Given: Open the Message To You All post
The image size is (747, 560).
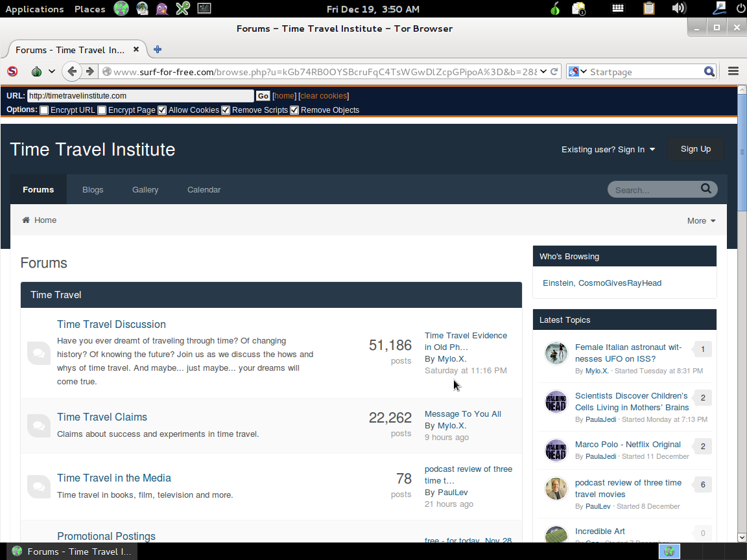Looking at the screenshot, I should pyautogui.click(x=462, y=414).
